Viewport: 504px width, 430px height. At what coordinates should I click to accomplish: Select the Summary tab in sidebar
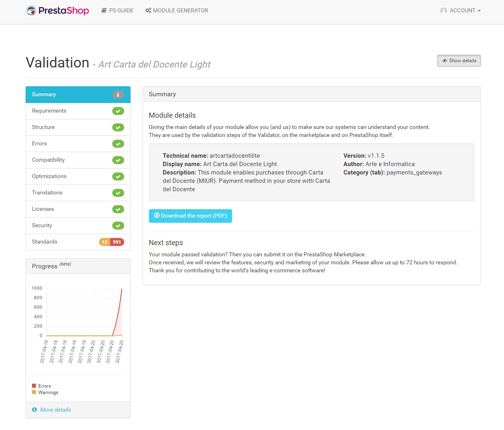(x=78, y=95)
